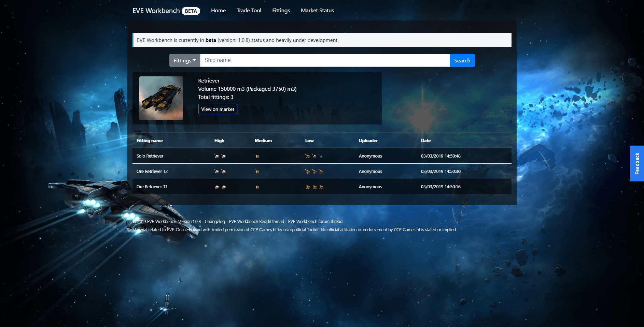Click first high-slot module icon in Ore Retriever T1 row
Viewport: 644px width, 327px height.
(216, 187)
